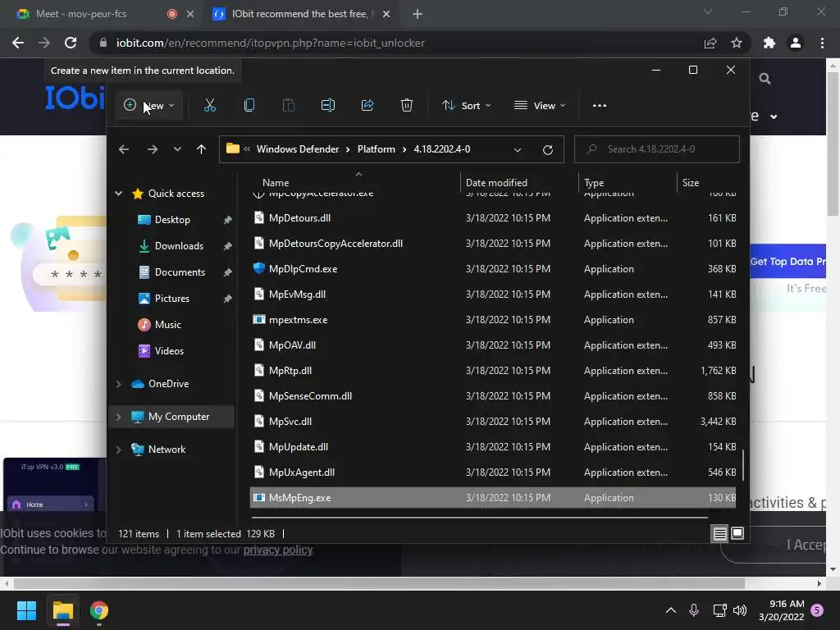
Task: Click Platform in the breadcrumb path
Action: click(x=376, y=149)
